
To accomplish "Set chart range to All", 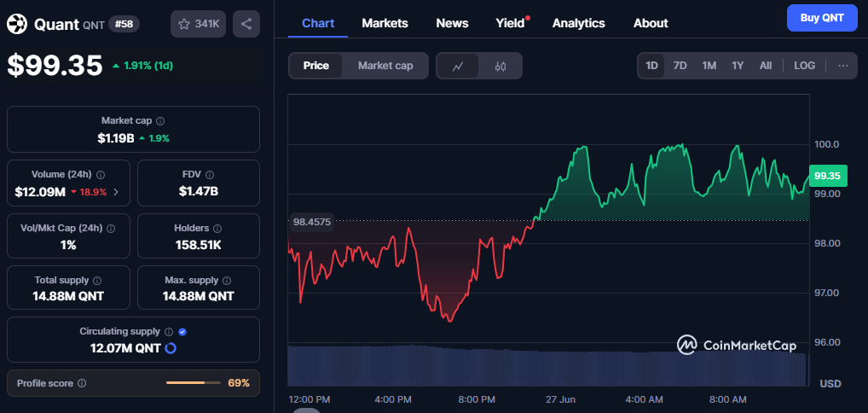I will [x=766, y=66].
